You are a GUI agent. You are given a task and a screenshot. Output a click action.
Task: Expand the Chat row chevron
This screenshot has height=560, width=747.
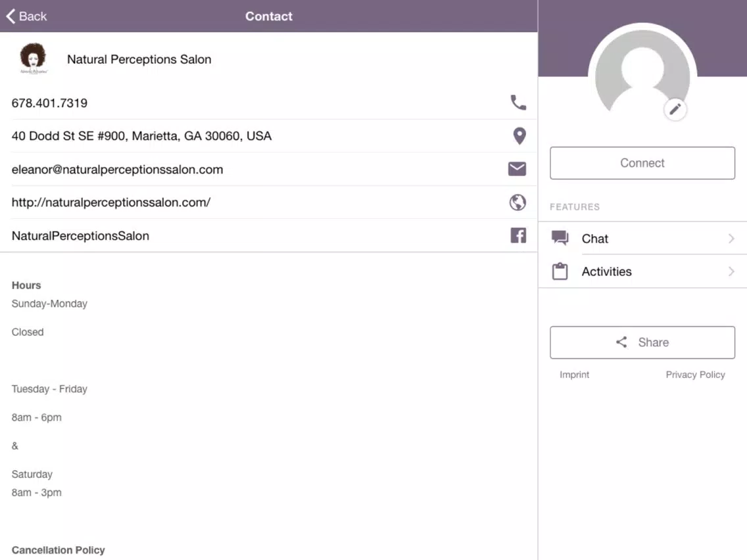(x=731, y=238)
